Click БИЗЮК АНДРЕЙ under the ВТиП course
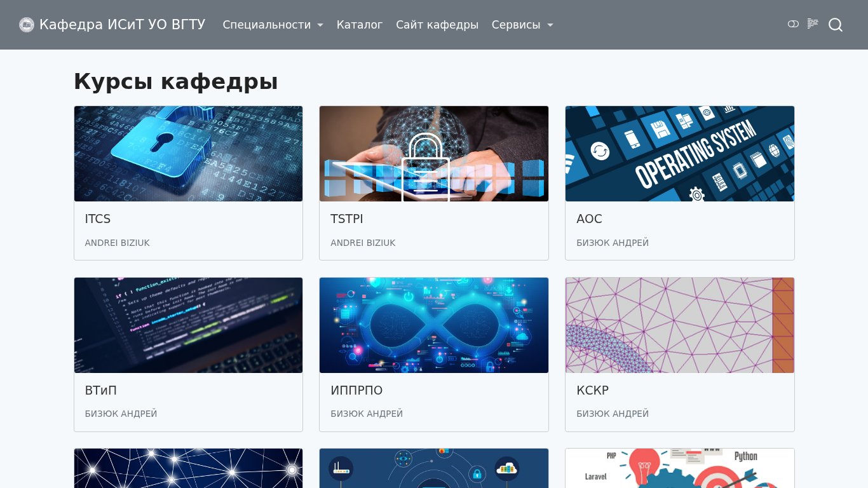 coord(121,414)
